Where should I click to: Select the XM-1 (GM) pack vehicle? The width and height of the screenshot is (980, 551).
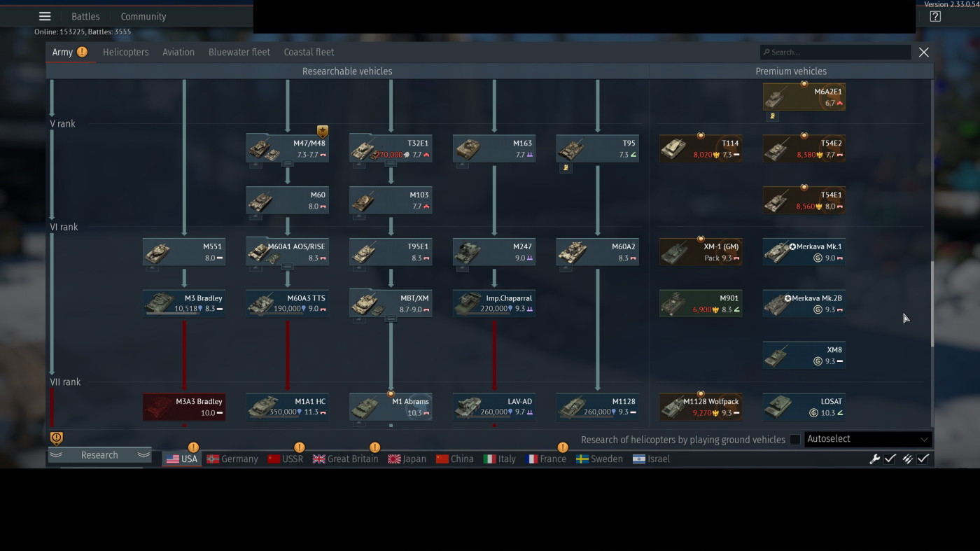(x=701, y=253)
